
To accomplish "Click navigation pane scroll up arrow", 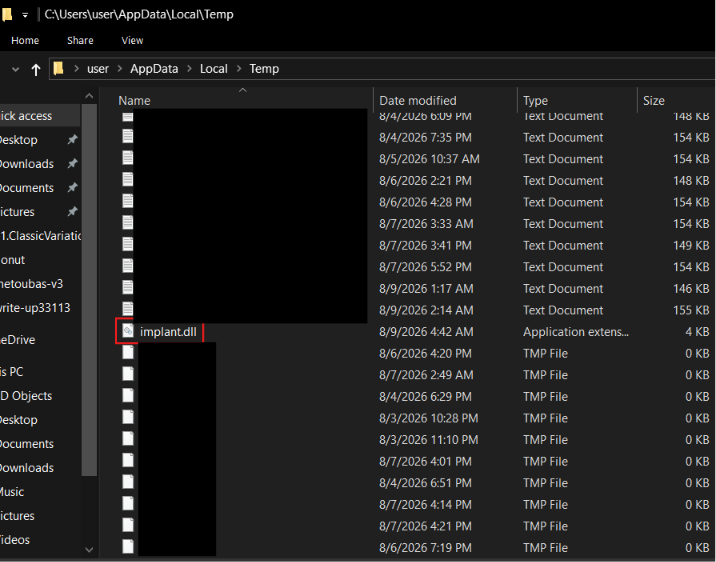I will (x=90, y=96).
